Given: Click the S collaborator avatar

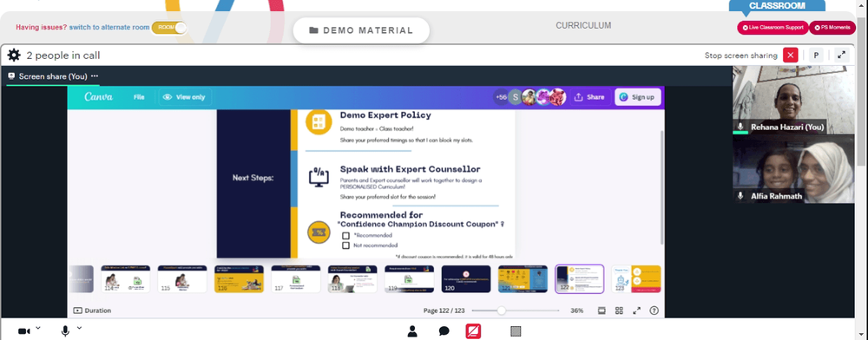Looking at the screenshot, I should tap(516, 97).
